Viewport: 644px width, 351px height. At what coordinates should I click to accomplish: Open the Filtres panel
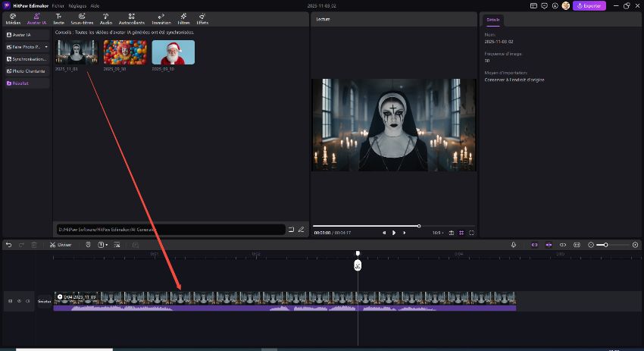pos(183,19)
